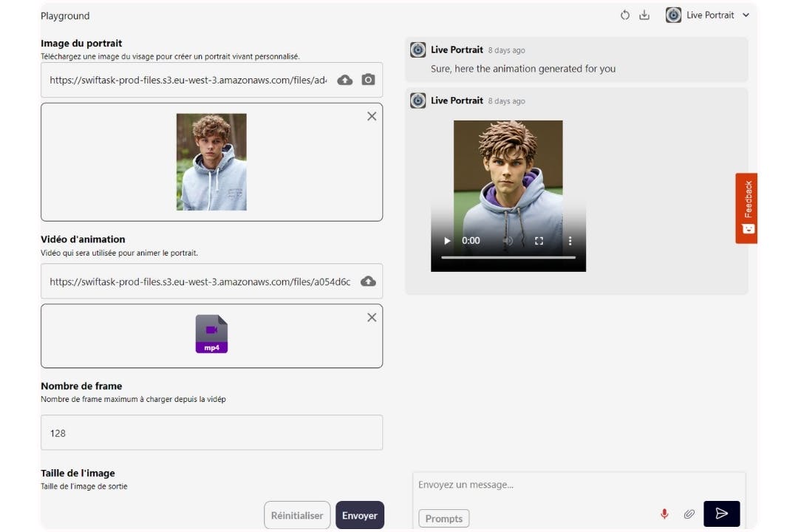This screenshot has width=798, height=532.
Task: Remove the uploaded portrait image
Action: coord(372,116)
